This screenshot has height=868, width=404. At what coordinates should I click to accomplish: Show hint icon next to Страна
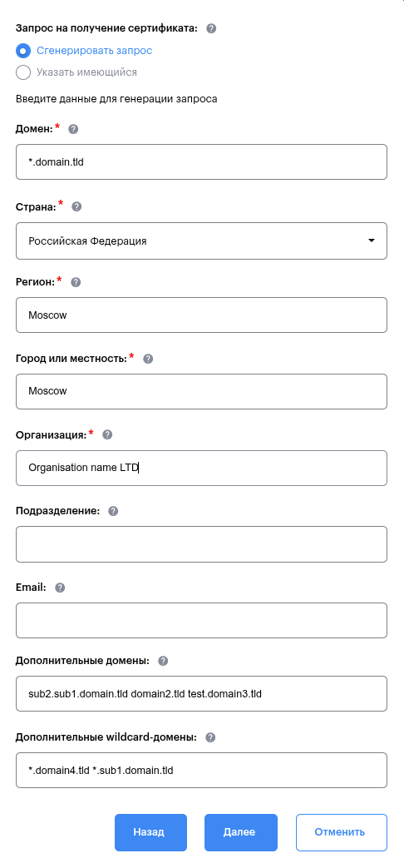76,206
